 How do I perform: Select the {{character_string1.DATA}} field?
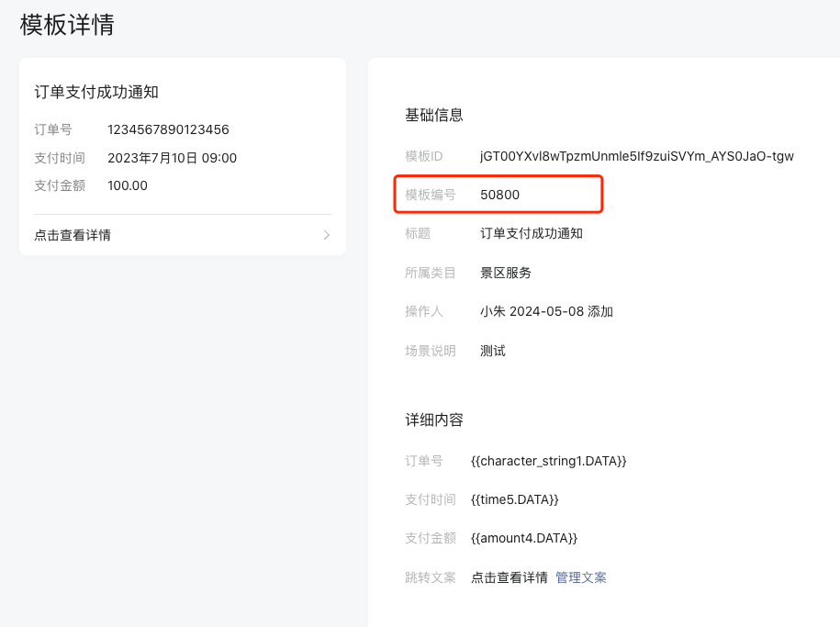[549, 461]
